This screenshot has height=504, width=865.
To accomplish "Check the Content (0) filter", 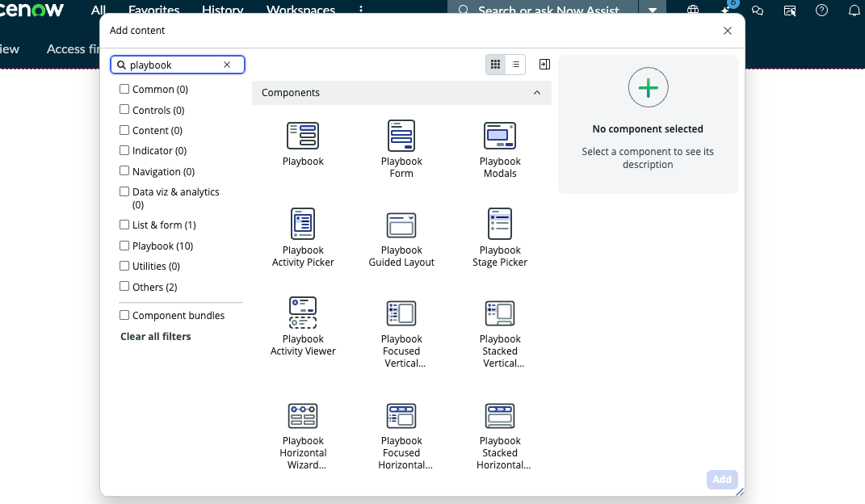I will 124,130.
